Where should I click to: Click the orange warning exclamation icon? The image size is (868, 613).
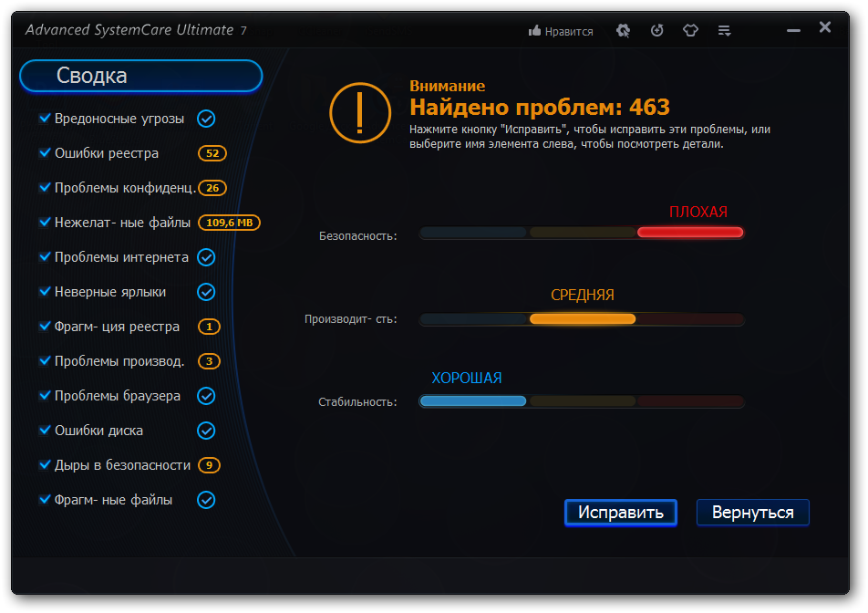tap(360, 113)
